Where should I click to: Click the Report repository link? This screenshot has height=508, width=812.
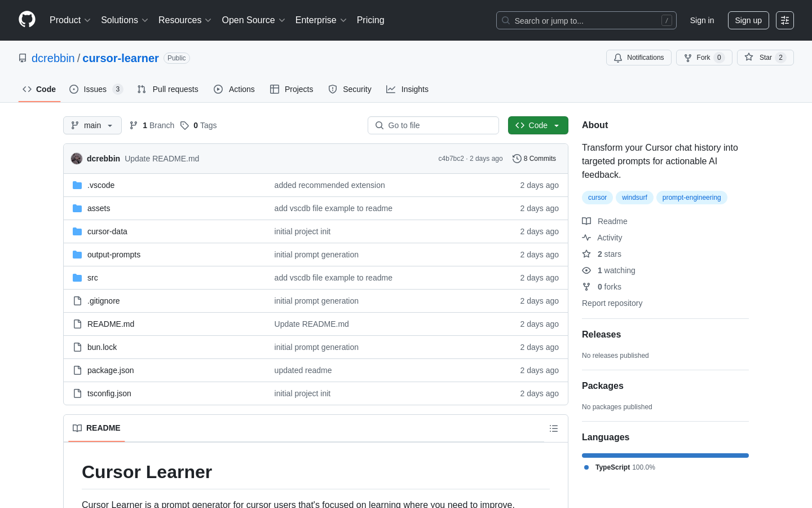point(612,303)
